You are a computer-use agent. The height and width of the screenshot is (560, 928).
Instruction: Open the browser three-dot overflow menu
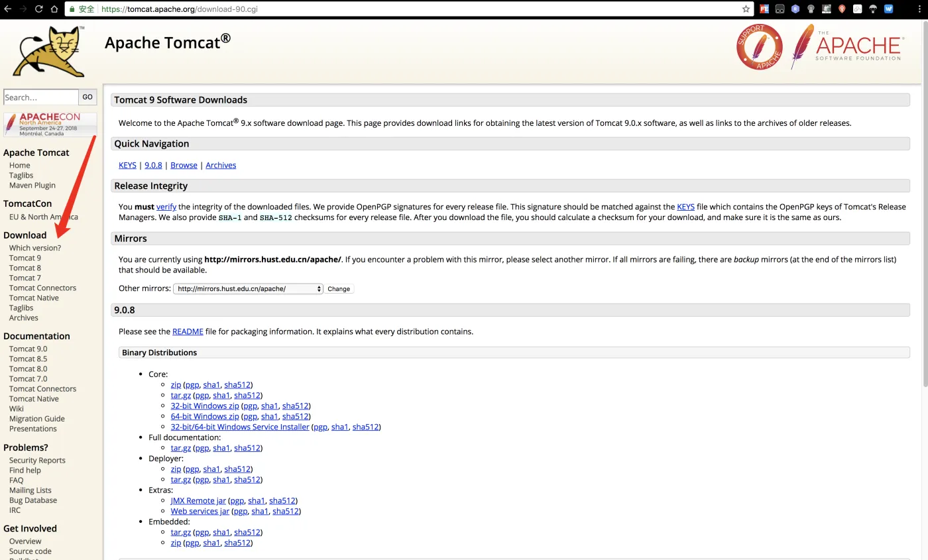point(919,9)
